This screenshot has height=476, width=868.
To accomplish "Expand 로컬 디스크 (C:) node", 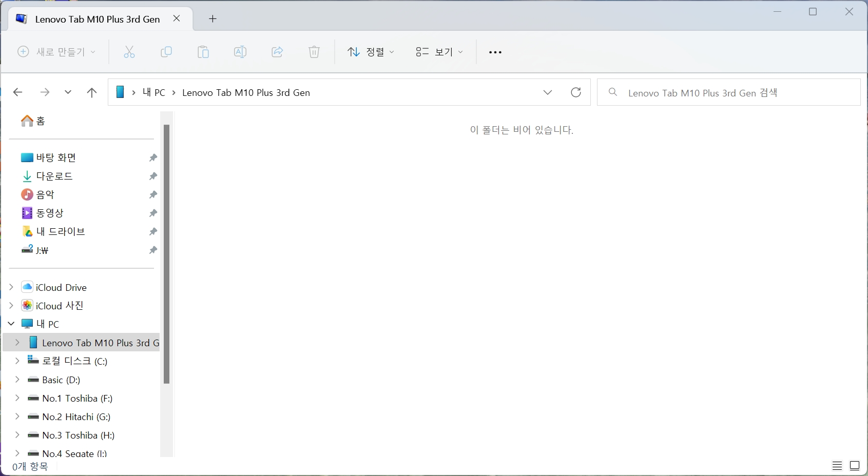I will pyautogui.click(x=17, y=361).
